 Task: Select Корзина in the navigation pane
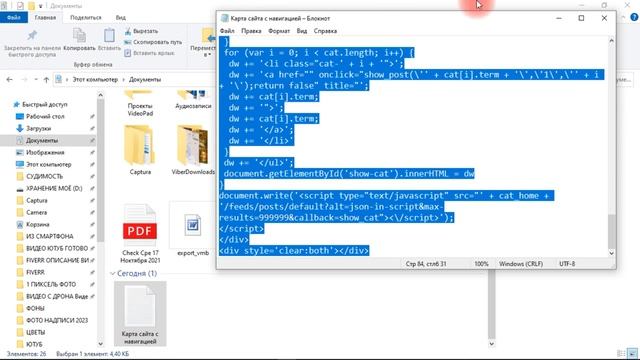point(38,224)
